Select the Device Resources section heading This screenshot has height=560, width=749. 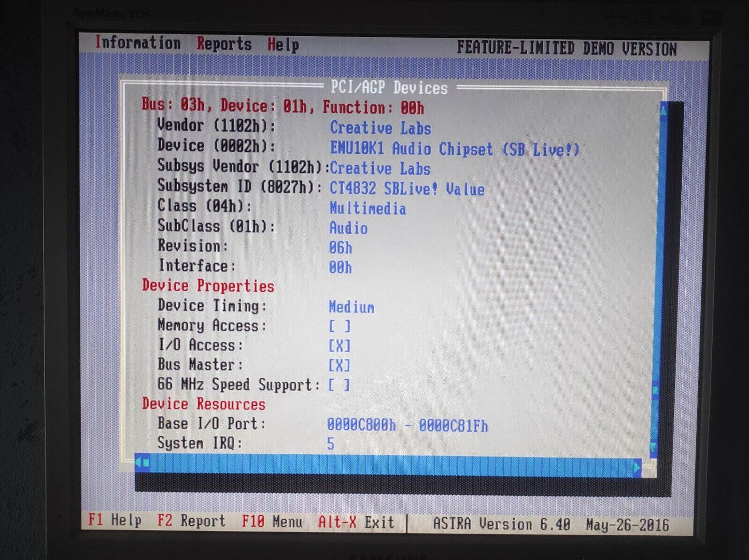click(204, 404)
